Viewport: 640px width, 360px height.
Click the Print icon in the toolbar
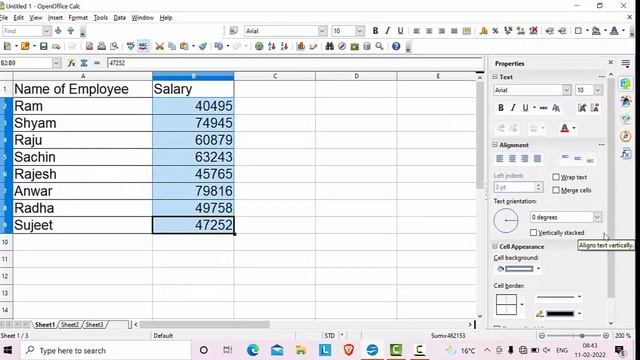(x=102, y=46)
